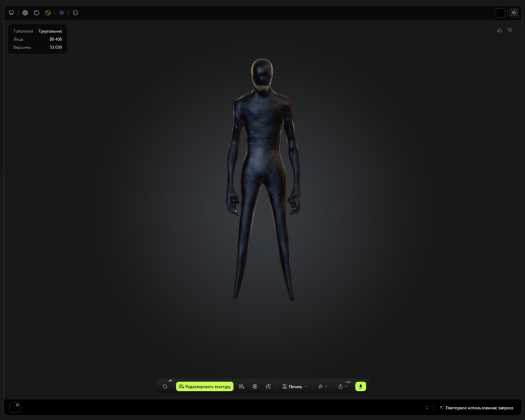Click the monitor display icon in top toolbar
This screenshot has width=525, height=420.
coord(12,13)
